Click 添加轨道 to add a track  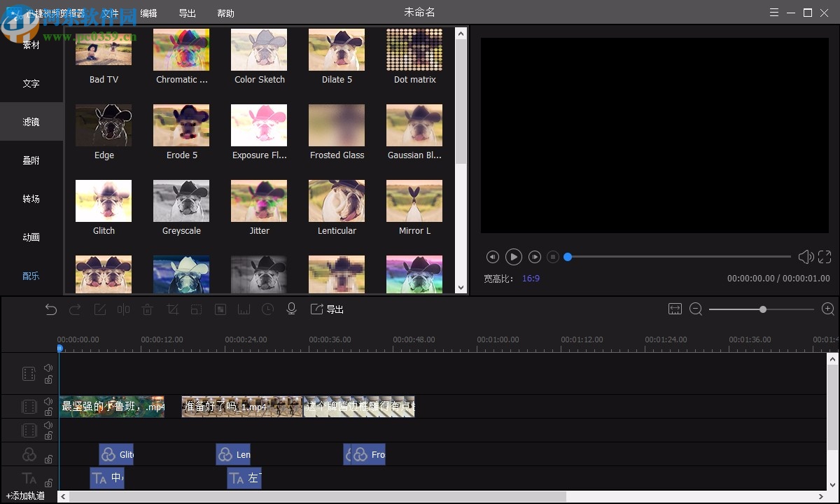point(25,496)
